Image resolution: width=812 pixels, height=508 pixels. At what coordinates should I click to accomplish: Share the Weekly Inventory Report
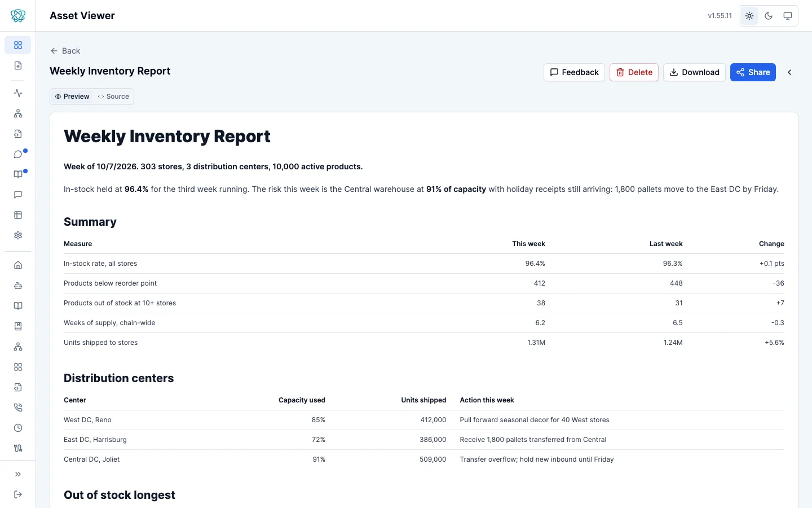[x=753, y=72]
